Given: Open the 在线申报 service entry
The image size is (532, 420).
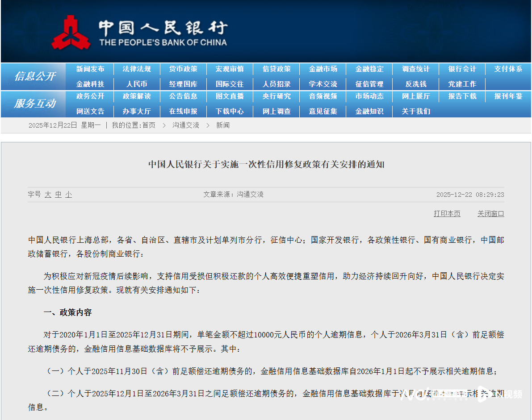Looking at the screenshot, I should tap(183, 111).
